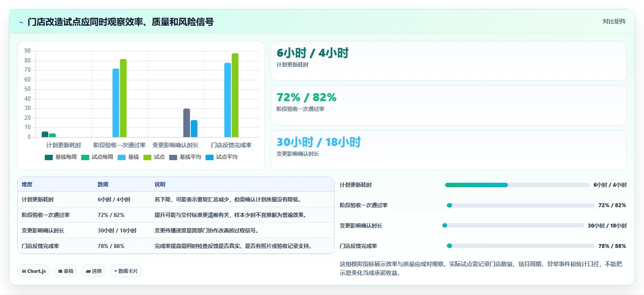This screenshot has width=644, height=295.
Task: Click the 对比矩阵 label in header
Action: tap(614, 21)
